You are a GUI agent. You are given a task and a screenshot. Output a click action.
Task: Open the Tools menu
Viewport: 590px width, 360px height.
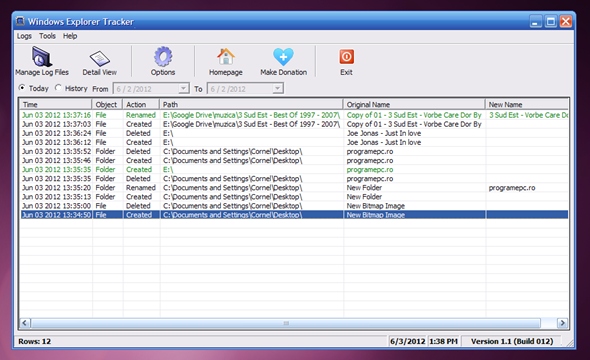click(47, 36)
